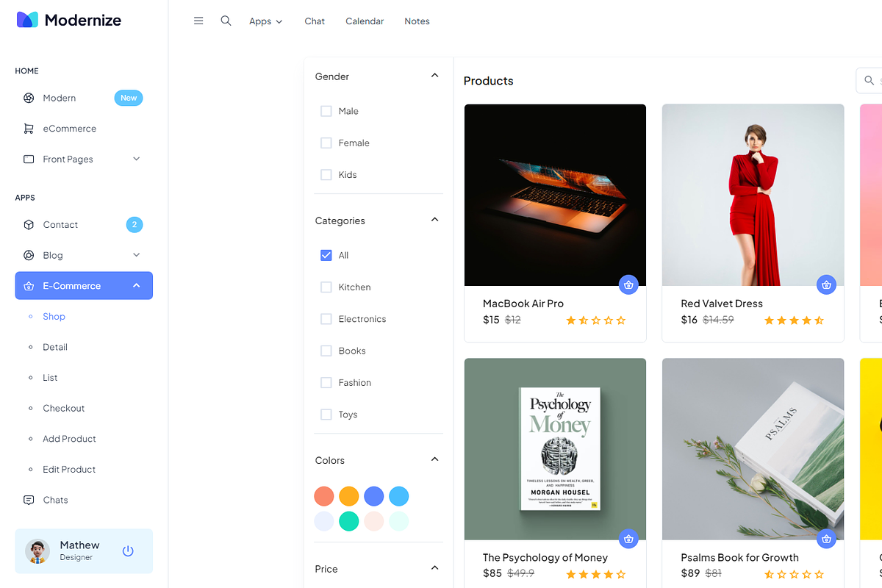Check the Fashion category checkbox

click(x=326, y=383)
